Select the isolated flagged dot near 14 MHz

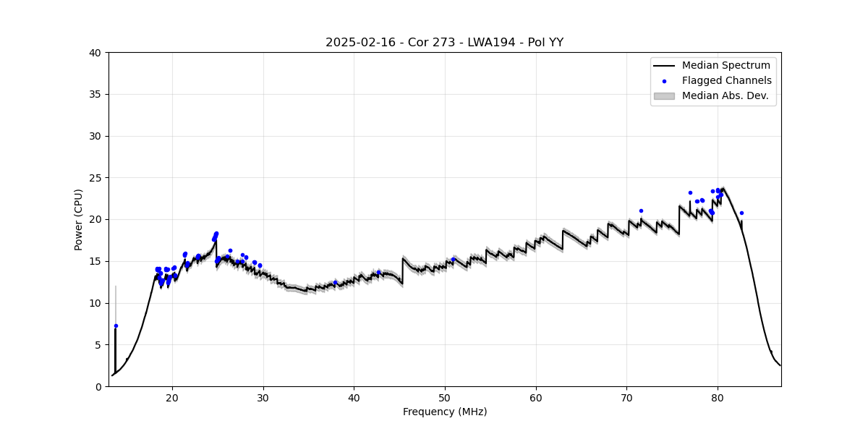click(x=116, y=325)
